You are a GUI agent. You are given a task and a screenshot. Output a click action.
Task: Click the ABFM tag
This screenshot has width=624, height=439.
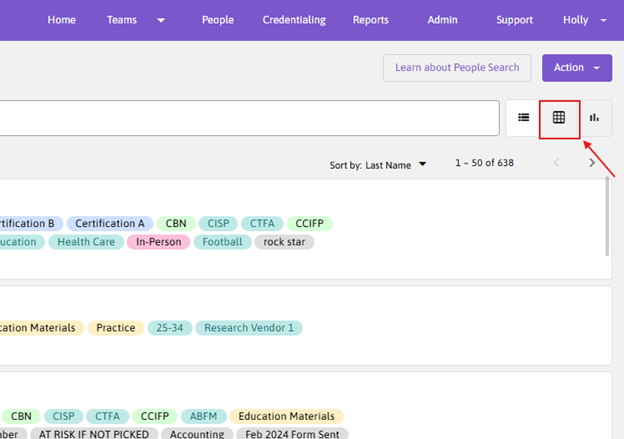point(203,416)
